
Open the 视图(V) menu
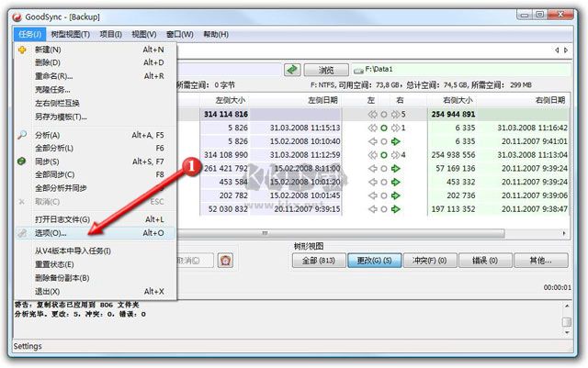pos(144,34)
